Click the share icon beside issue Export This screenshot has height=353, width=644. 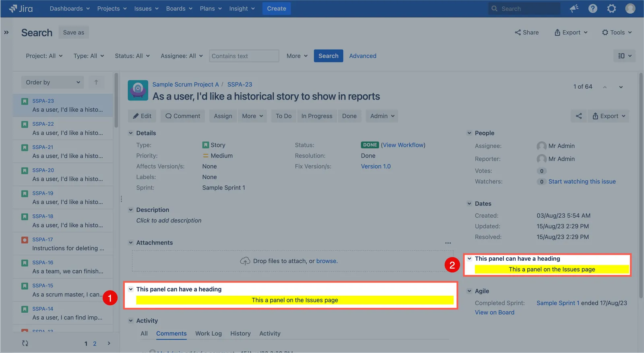(x=579, y=116)
